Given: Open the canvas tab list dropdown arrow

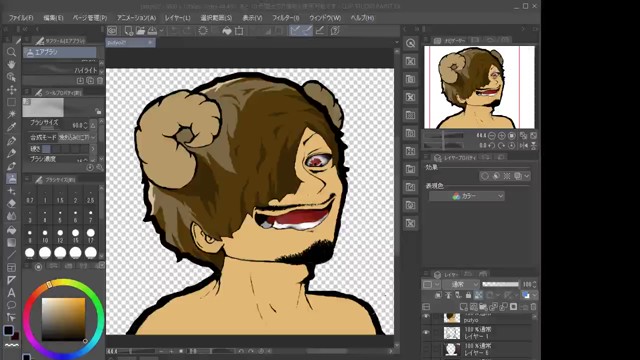Looking at the screenshot, I should click(397, 42).
